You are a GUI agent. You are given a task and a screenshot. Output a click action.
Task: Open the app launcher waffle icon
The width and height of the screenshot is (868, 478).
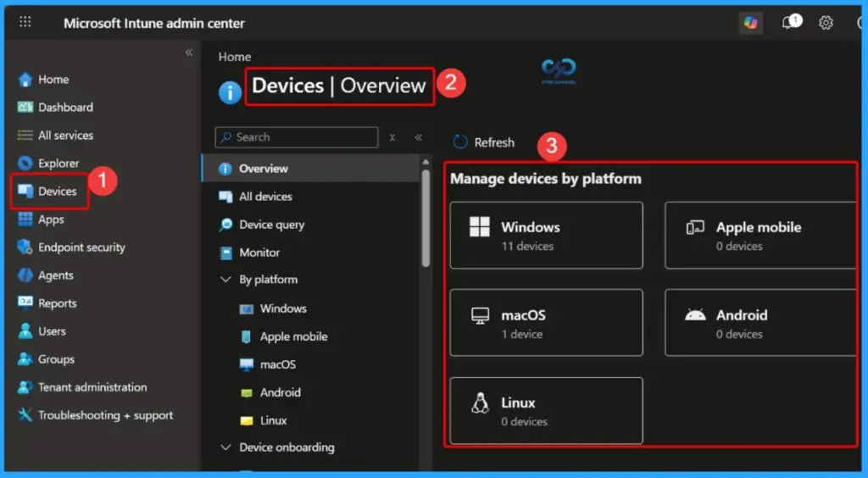(25, 22)
